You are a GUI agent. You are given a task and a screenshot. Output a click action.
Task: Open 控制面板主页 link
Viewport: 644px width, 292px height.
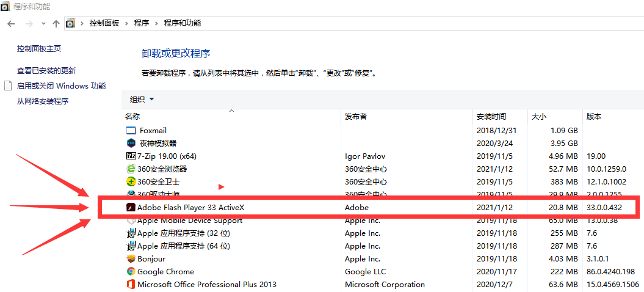[x=39, y=48]
